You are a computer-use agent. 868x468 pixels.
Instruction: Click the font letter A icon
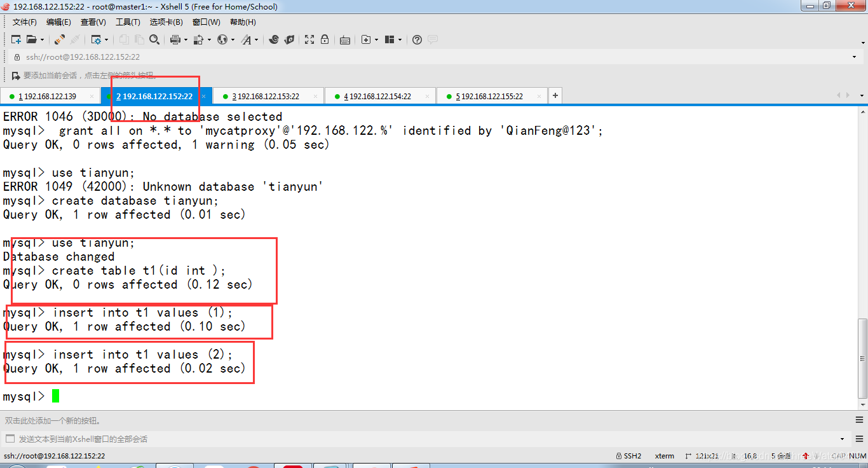(246, 39)
